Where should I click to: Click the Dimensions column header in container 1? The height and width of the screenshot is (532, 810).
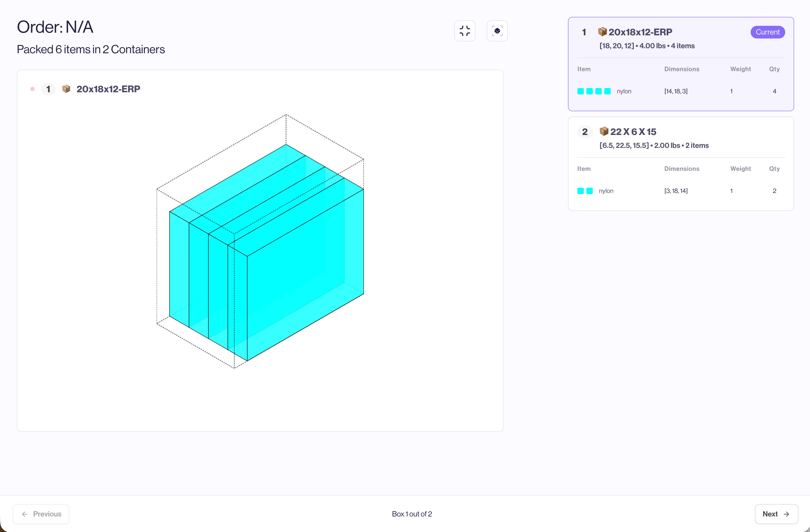point(681,69)
